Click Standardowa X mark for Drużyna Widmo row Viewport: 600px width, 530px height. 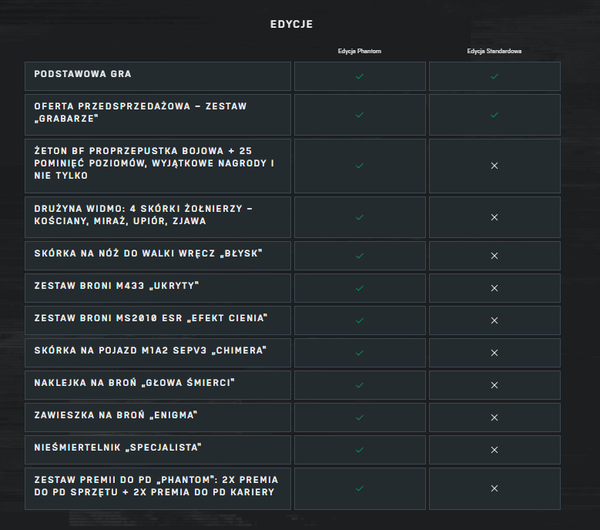click(494, 217)
